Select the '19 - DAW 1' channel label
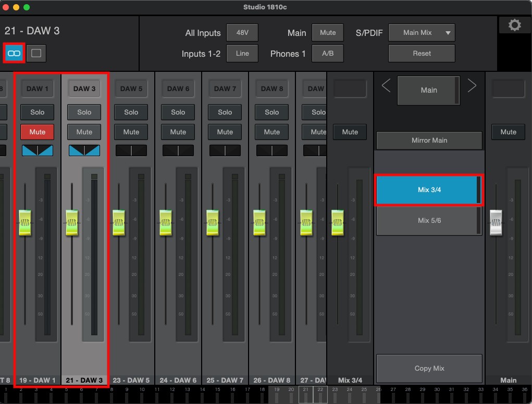Image resolution: width=532 pixels, height=404 pixels. click(38, 380)
